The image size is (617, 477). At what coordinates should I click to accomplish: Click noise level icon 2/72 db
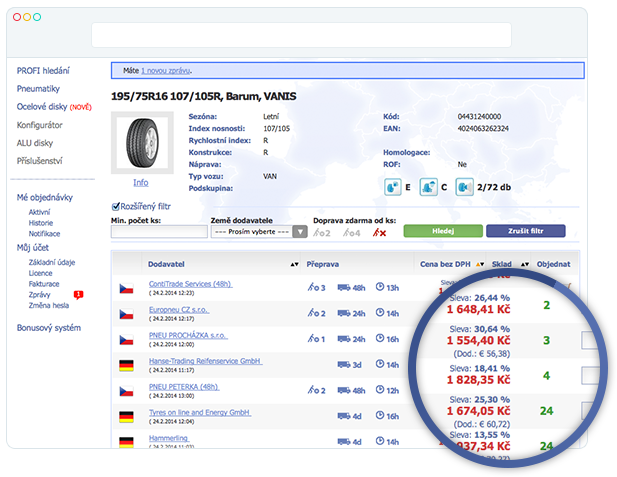pos(464,187)
